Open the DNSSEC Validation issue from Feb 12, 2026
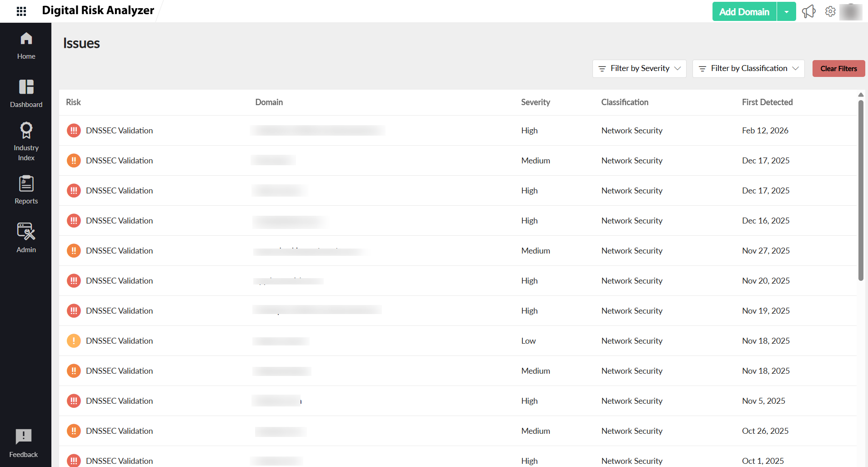This screenshot has width=868, height=467. pos(119,131)
